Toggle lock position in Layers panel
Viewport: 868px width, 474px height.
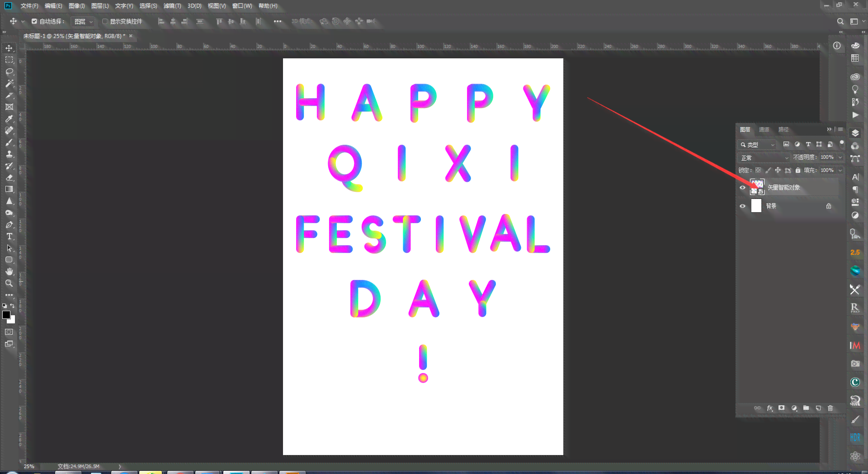coord(778,170)
